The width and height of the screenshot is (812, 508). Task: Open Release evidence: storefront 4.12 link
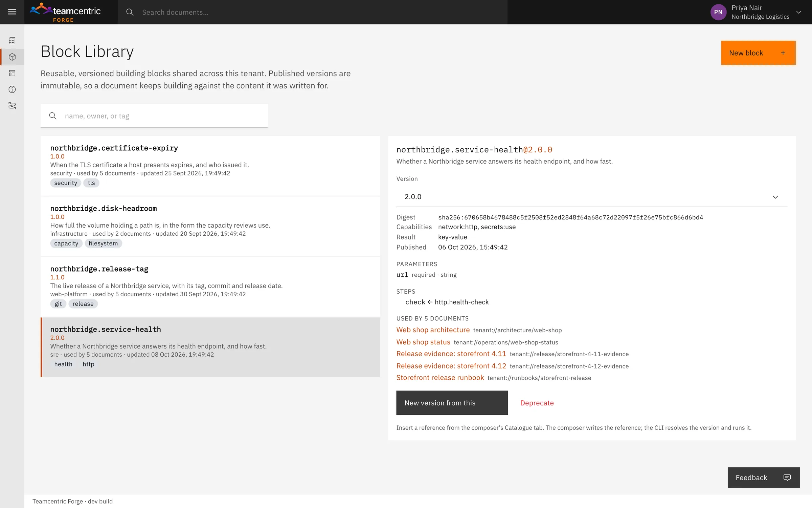pyautogui.click(x=451, y=366)
